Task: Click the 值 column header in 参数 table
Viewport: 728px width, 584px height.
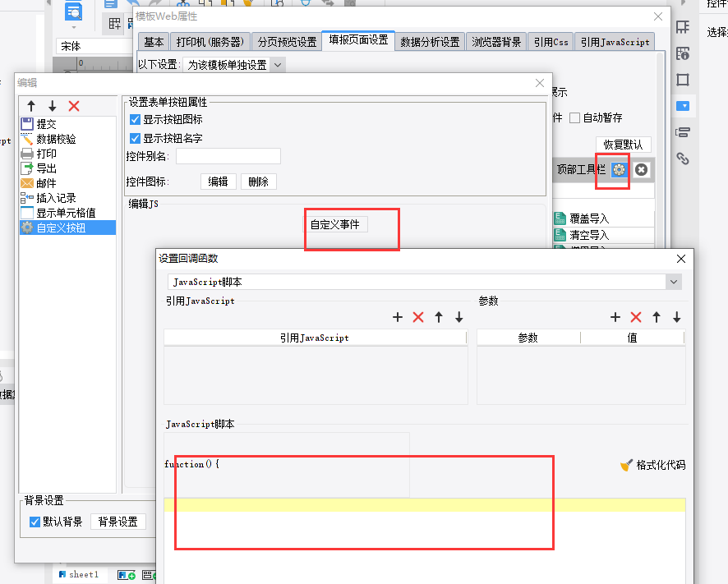Action: pos(633,338)
